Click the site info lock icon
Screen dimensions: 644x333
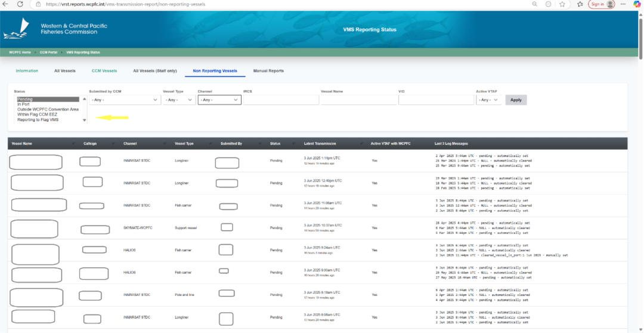pyautogui.click(x=39, y=4)
